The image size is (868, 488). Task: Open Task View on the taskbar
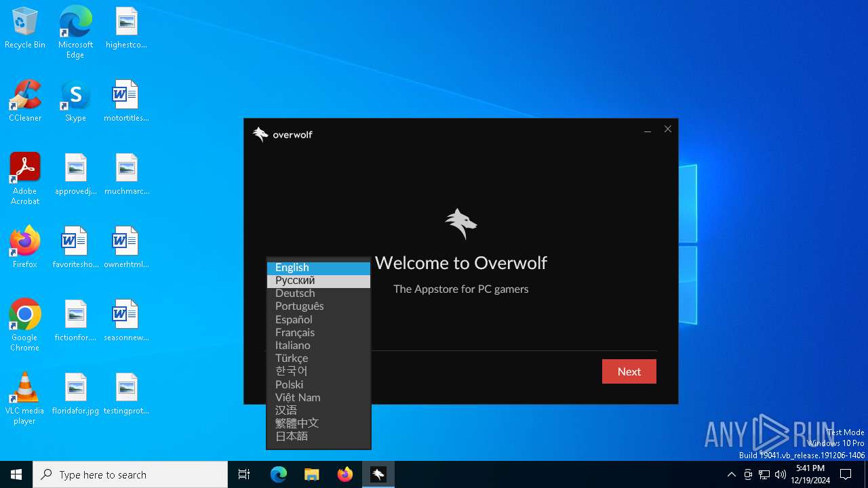point(244,474)
